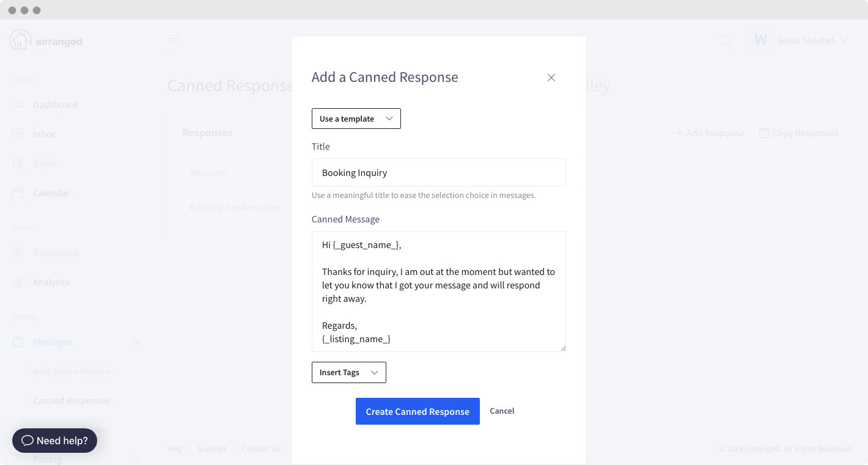Open the Calendar icon in sidebar
This screenshot has height=465, width=868.
coord(18,192)
